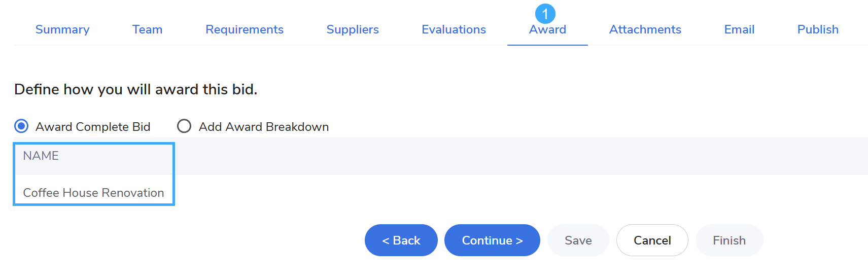Viewport: 868px width, 279px height.
Task: Open the Email tab
Action: tap(739, 29)
